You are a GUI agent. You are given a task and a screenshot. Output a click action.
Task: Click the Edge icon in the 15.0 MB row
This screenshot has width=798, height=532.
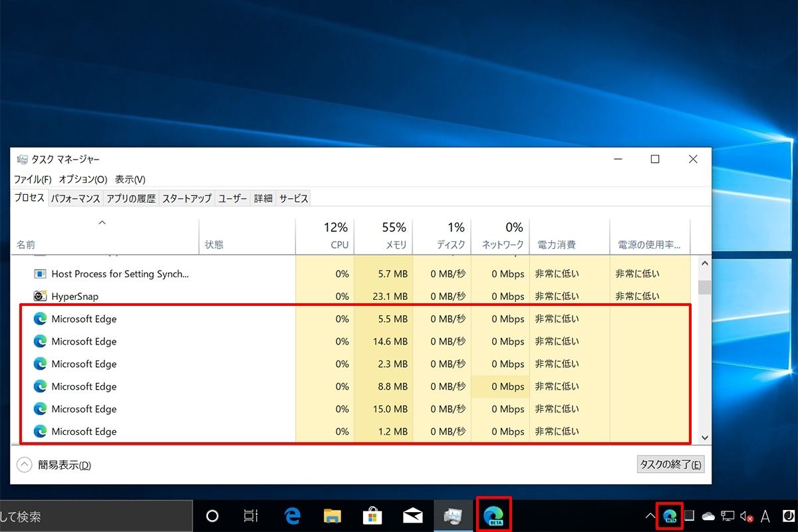pyautogui.click(x=40, y=410)
